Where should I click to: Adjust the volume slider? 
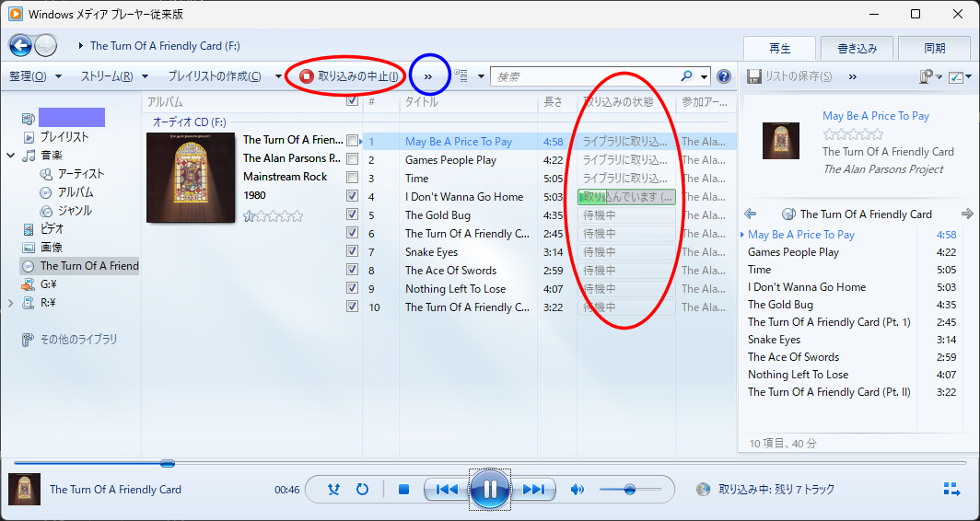click(630, 489)
